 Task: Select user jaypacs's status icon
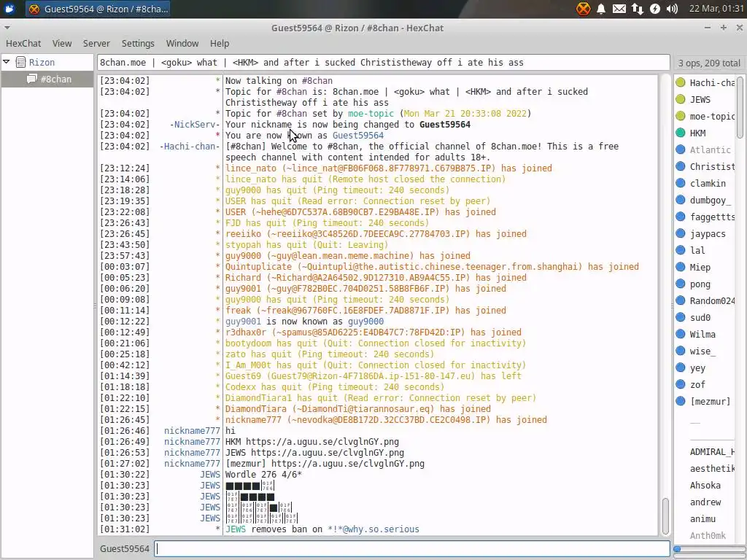(x=681, y=233)
